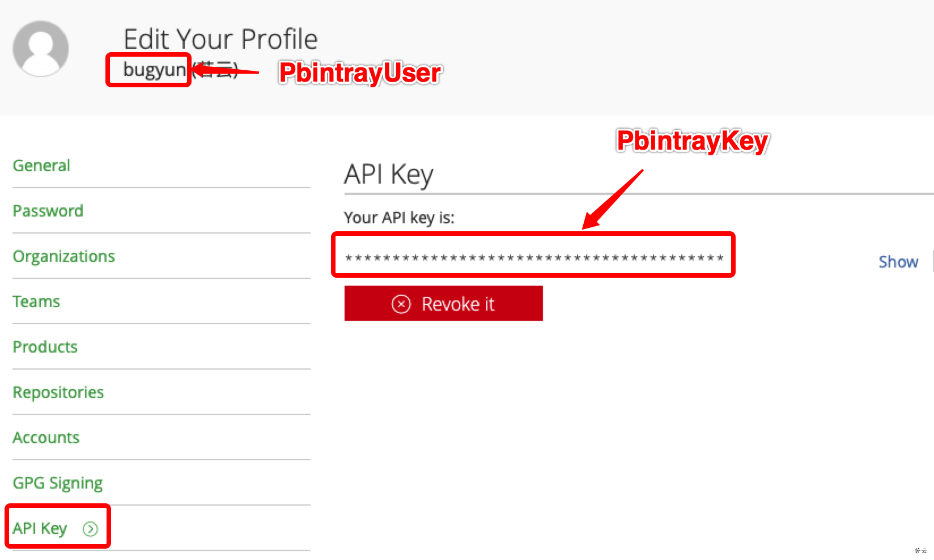This screenshot has width=934, height=560.
Task: Click the 'Your API key is:' label
Action: click(400, 218)
